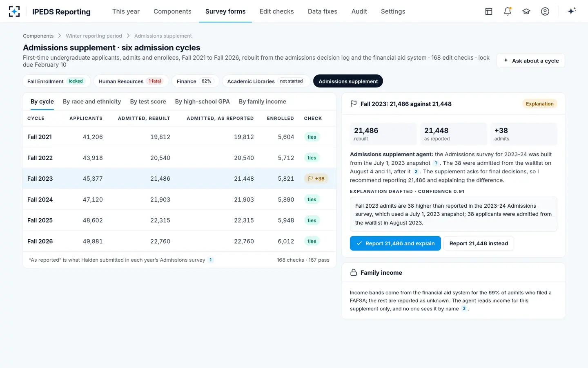Open citation 3 in Family income text
Image resolution: width=588 pixels, height=368 pixels.
click(464, 309)
